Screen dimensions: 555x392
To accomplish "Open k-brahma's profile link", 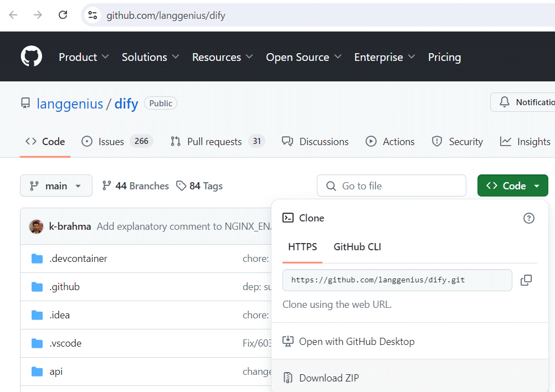I will [70, 226].
